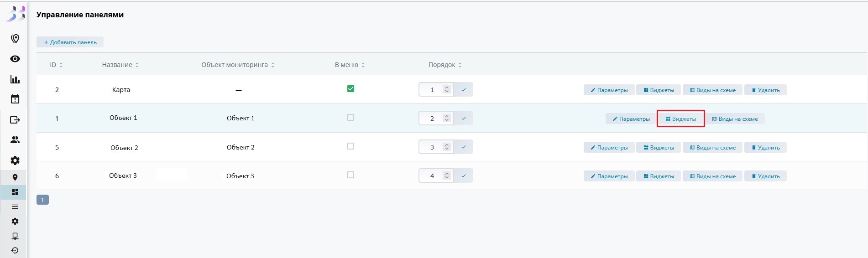Click the calendar alert events icon

(15, 99)
